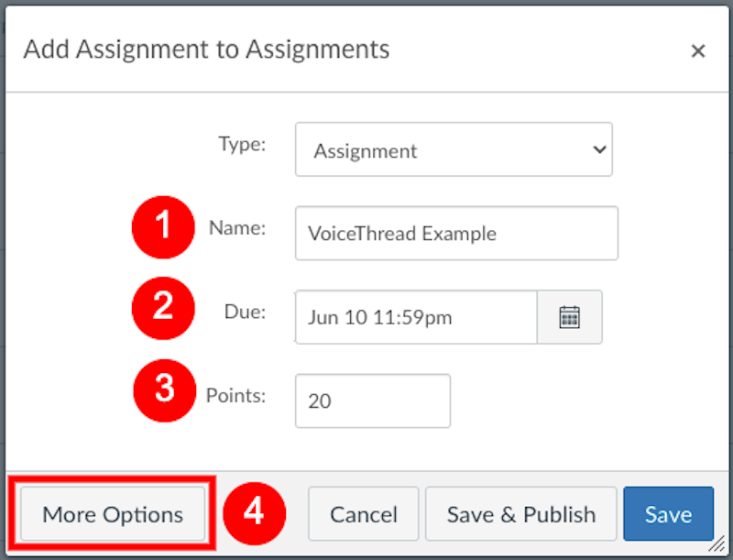Click the 'Name:' label
733x560 pixels.
click(237, 228)
